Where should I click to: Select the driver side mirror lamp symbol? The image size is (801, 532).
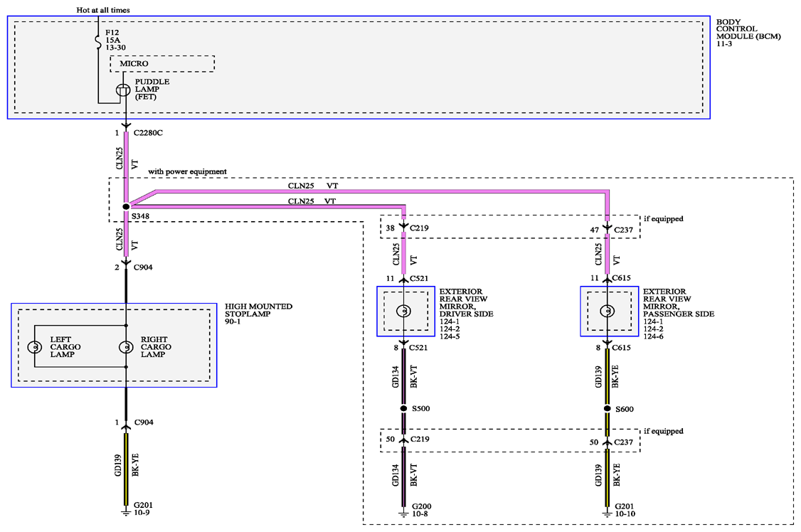click(x=403, y=310)
